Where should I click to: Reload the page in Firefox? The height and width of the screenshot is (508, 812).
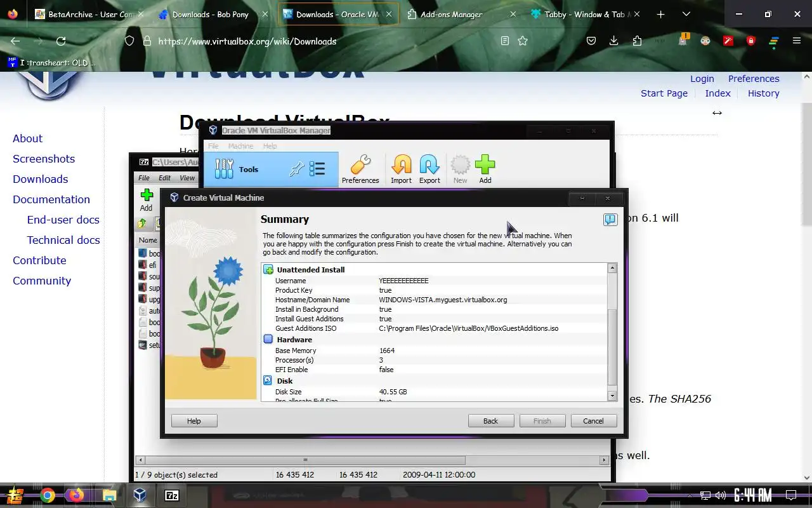pos(61,41)
